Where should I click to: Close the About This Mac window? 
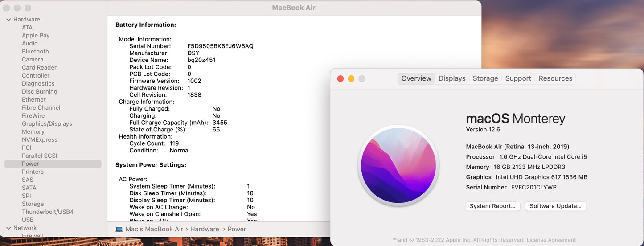point(340,79)
